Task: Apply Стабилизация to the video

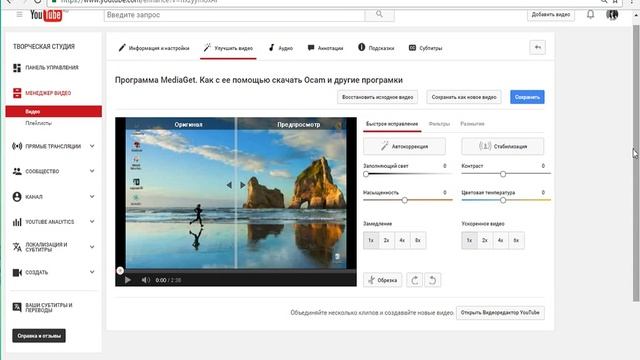Action: point(502,146)
